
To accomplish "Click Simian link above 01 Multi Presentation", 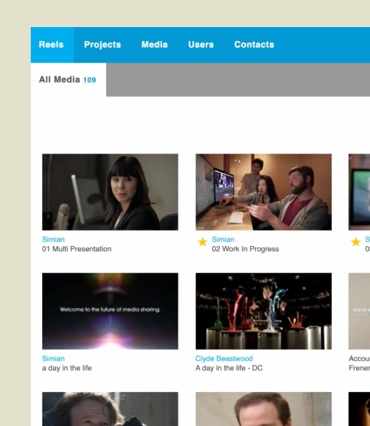I will click(53, 239).
